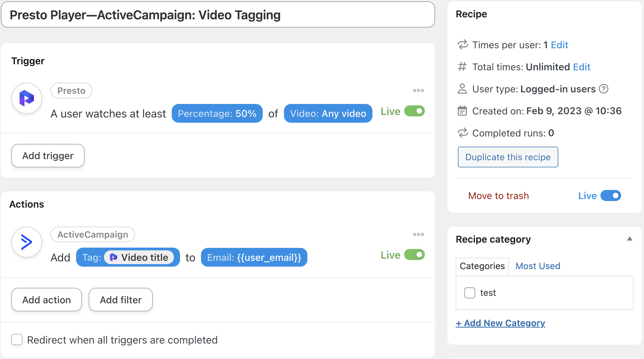The width and height of the screenshot is (644, 359).
Task: Click the Recipe category panel heading
Action: click(493, 239)
